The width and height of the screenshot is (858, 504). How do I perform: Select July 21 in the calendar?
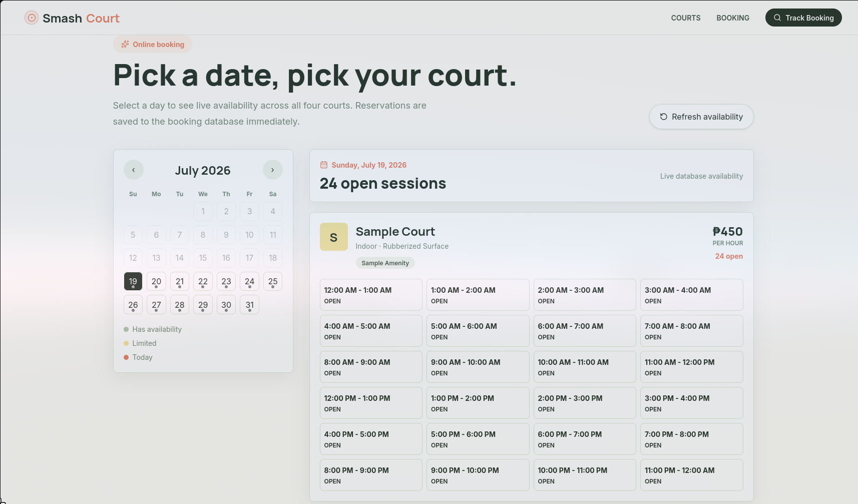click(180, 281)
